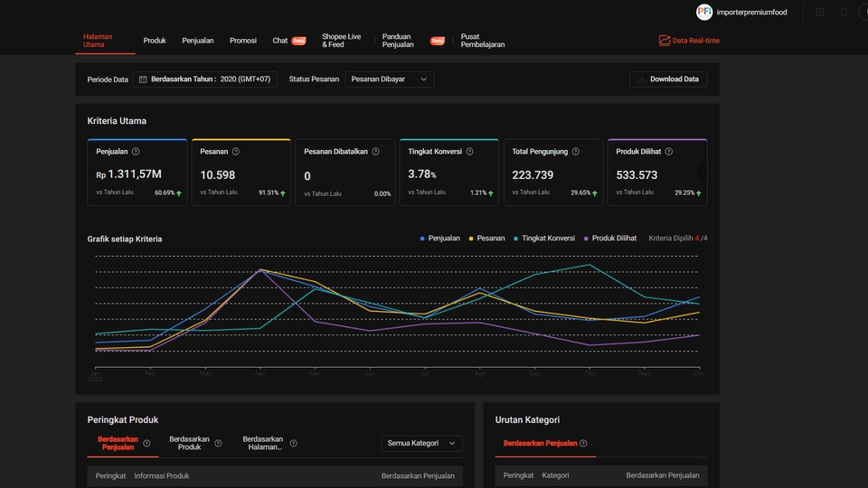Expand the Pesanan Dibayar status dropdown
Image resolution: width=868 pixels, height=488 pixels.
tap(389, 80)
